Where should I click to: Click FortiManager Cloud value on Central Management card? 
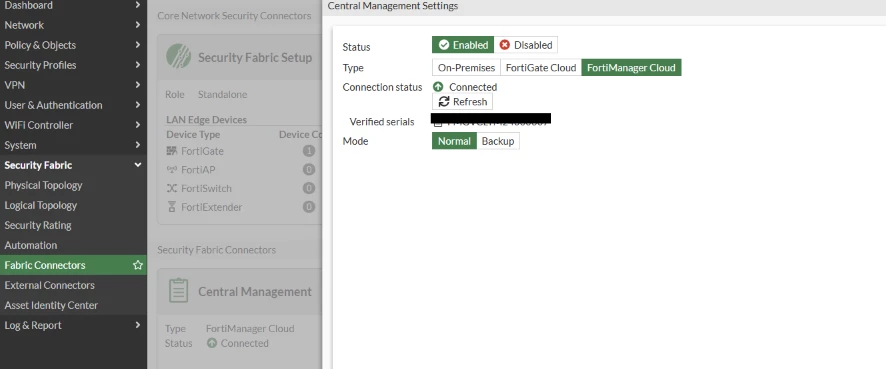click(250, 328)
